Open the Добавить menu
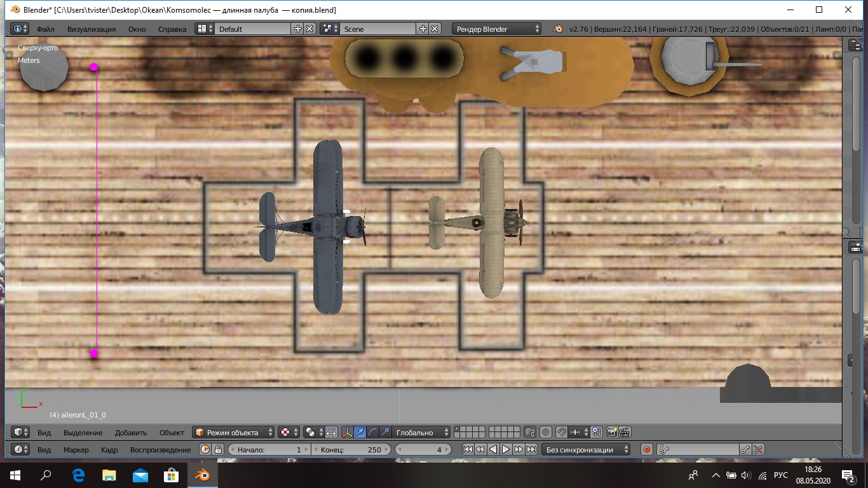 (131, 433)
